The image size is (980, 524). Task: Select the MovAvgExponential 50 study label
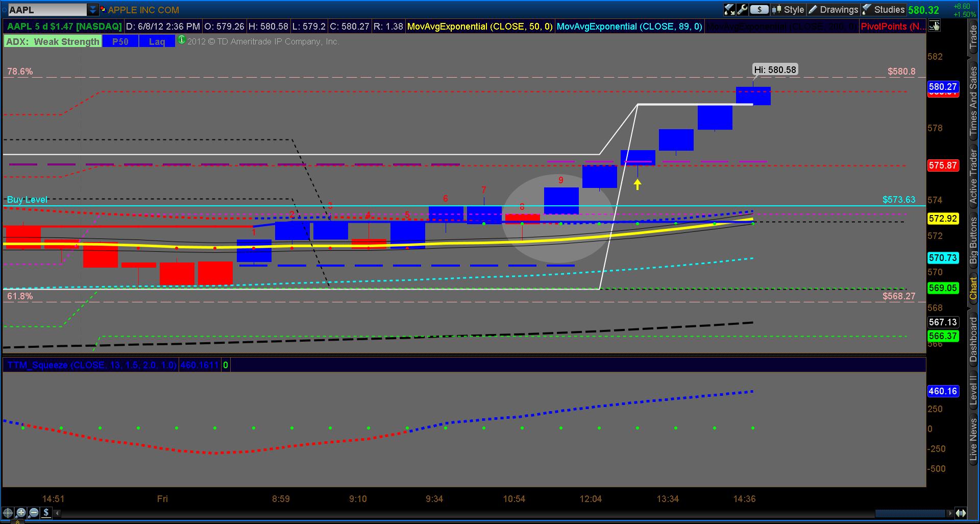pyautogui.click(x=480, y=27)
